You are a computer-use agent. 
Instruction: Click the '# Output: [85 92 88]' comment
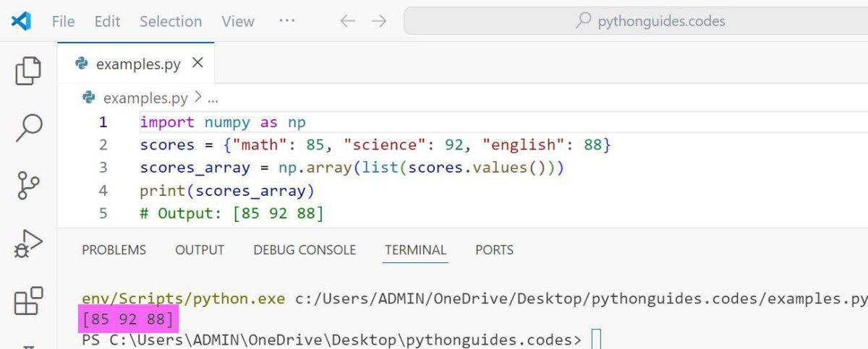(x=231, y=214)
